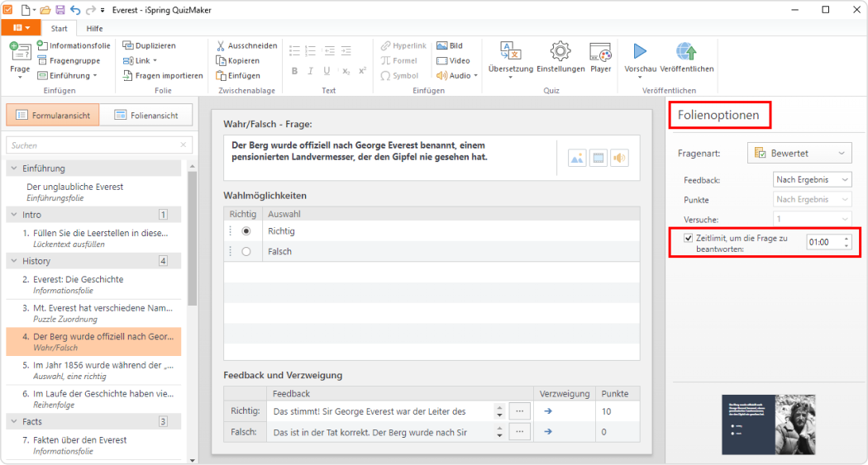Open the orange file menu button
This screenshot has height=465, width=868.
point(21,27)
